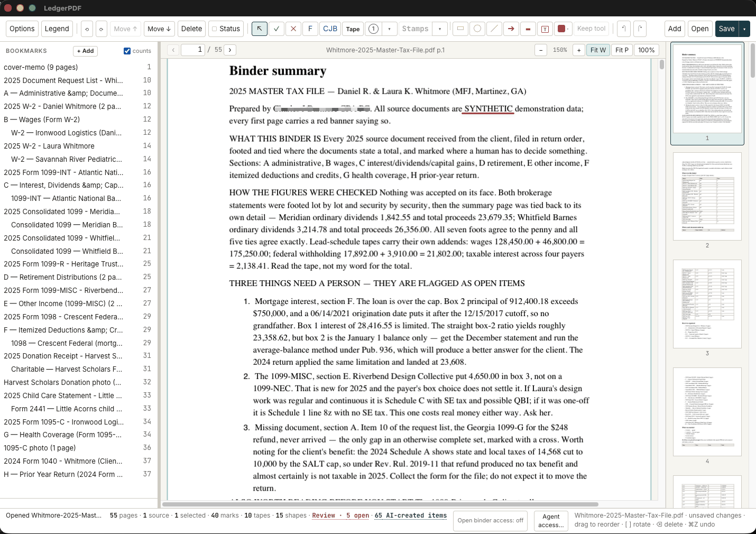Add a new bookmark with + Add
This screenshot has height=534, width=756.
pos(86,51)
